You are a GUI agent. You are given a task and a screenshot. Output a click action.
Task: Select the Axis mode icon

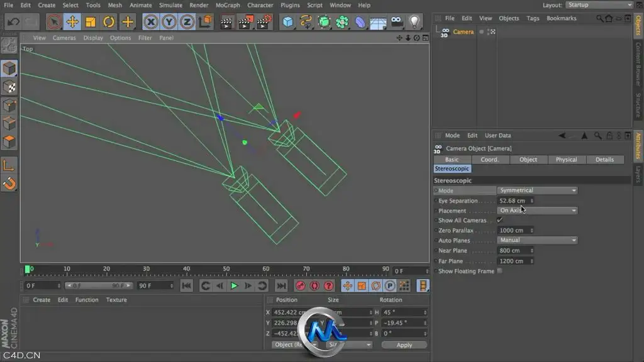(9, 165)
